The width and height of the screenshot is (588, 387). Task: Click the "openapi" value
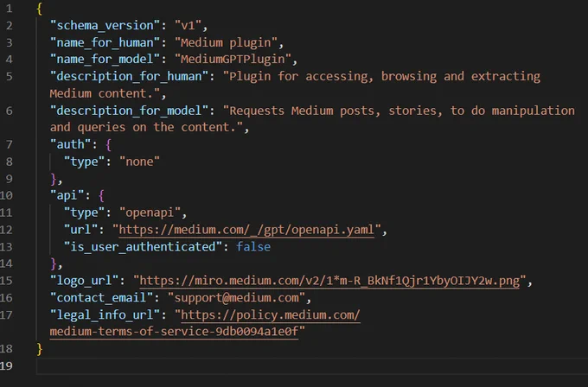(x=150, y=213)
